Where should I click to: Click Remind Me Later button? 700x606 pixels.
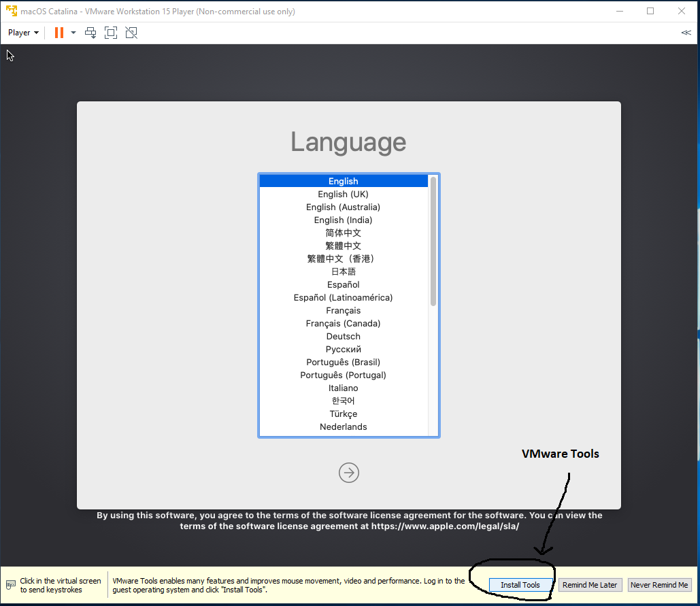(x=590, y=585)
